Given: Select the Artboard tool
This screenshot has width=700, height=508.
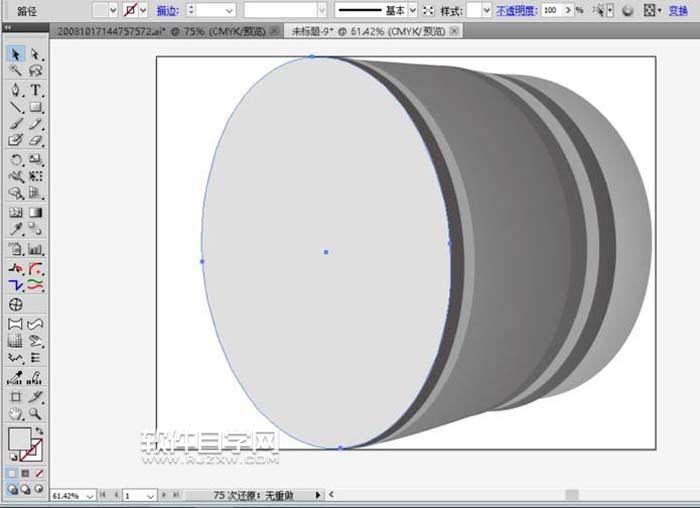Looking at the screenshot, I should tap(16, 397).
